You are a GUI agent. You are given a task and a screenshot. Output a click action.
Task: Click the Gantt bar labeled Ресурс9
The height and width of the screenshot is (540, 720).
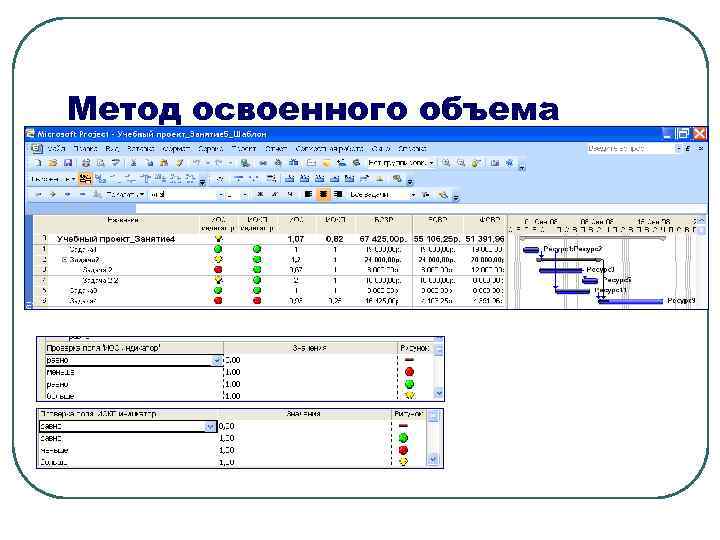[x=631, y=301]
